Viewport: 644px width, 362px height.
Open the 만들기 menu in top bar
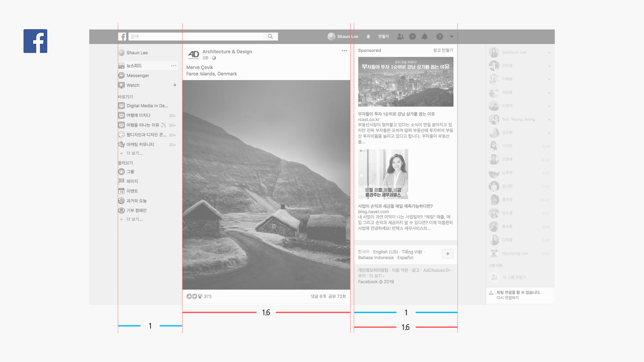pyautogui.click(x=383, y=37)
